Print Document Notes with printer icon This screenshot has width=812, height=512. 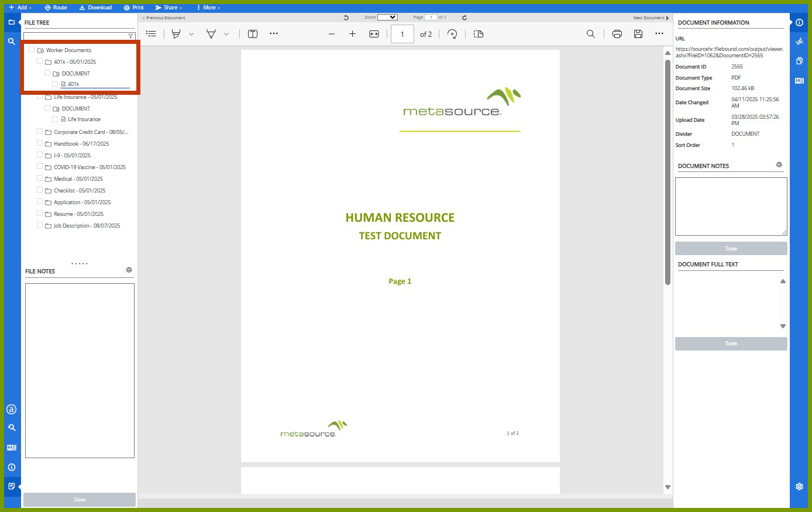(x=779, y=165)
